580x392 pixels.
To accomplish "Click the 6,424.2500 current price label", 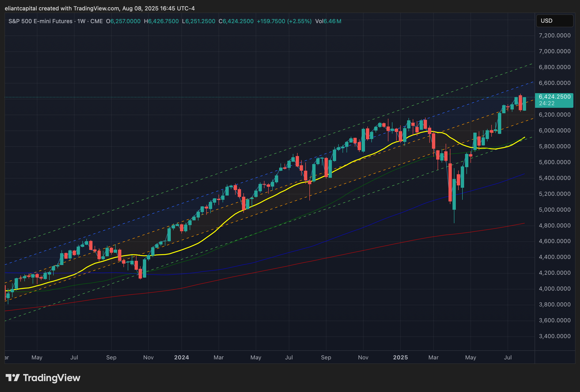I will click(554, 97).
